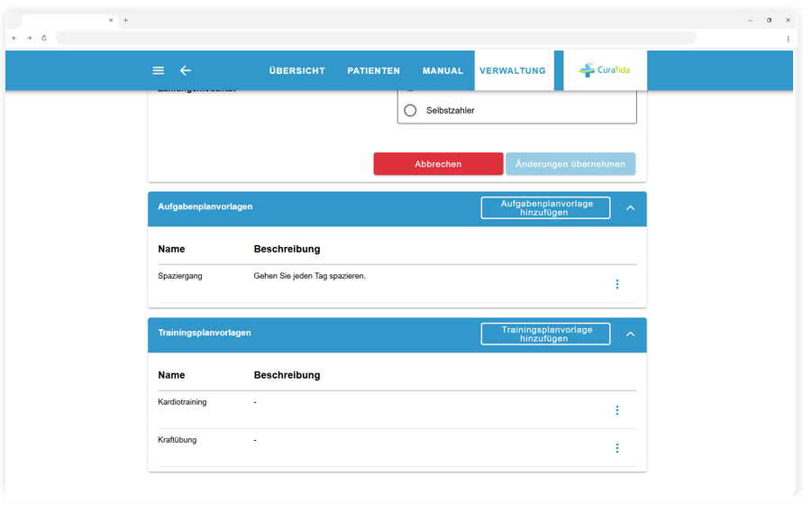Close the current browser tab
The image size is (812, 523).
(111, 20)
